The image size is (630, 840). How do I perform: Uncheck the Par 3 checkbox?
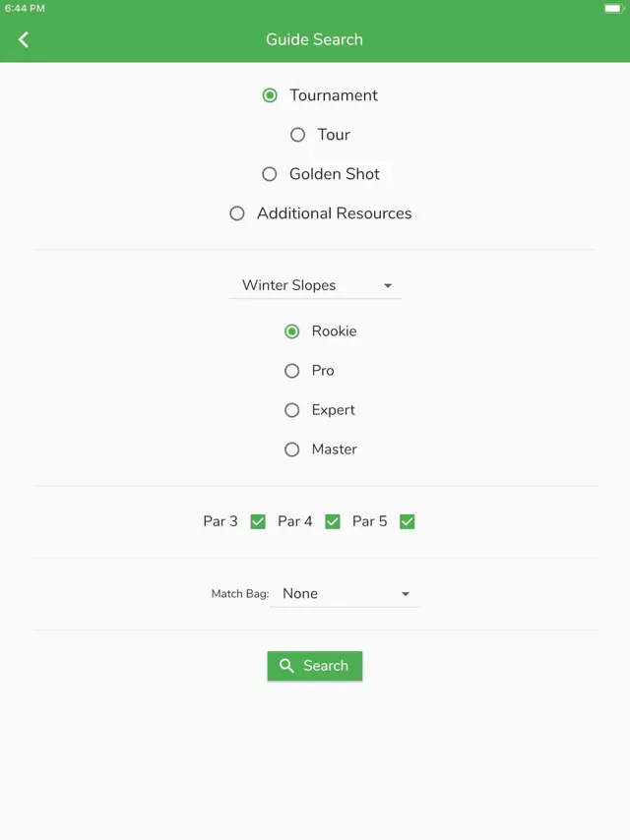point(257,521)
